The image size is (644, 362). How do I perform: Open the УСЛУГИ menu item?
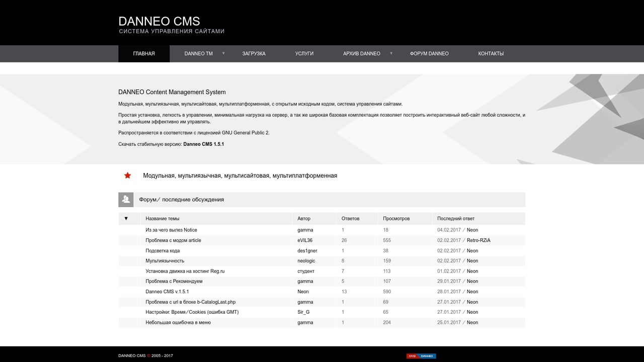coord(304,53)
